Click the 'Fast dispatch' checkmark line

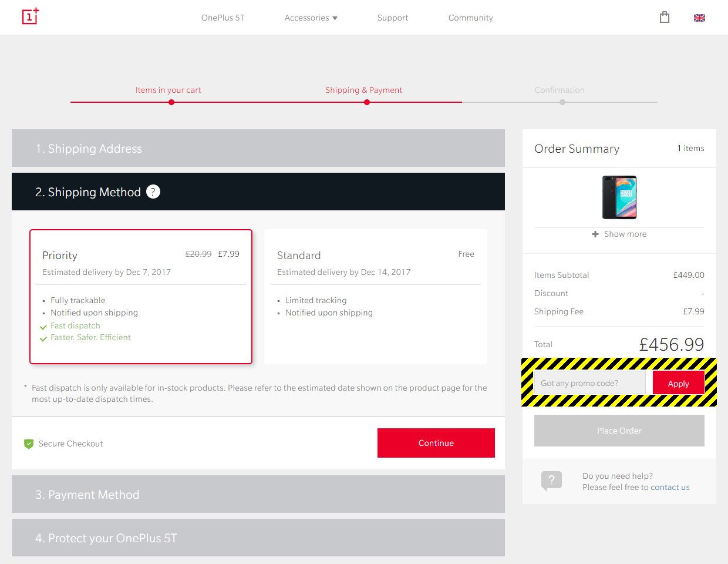[x=75, y=325]
